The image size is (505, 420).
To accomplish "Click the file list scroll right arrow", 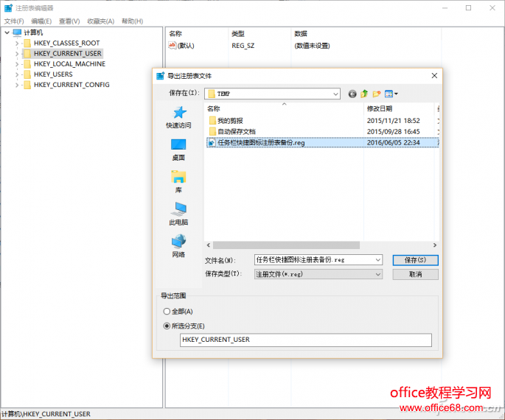I will 435,245.
